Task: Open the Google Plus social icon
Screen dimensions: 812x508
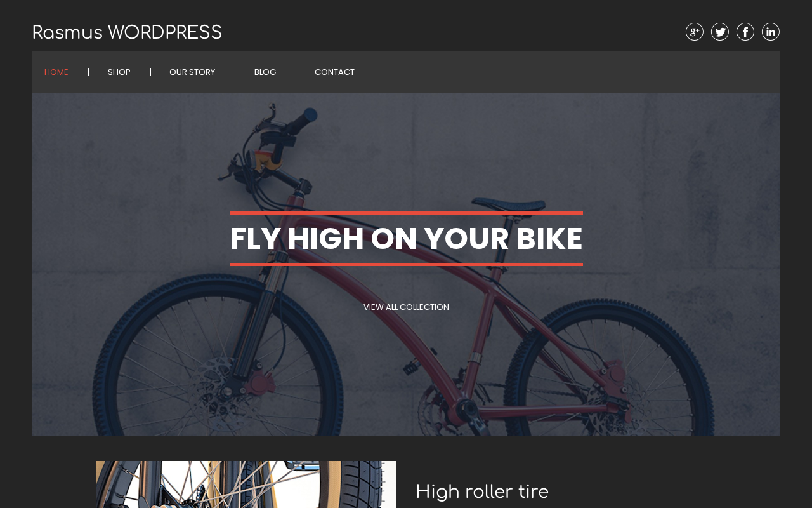Action: tap(695, 32)
